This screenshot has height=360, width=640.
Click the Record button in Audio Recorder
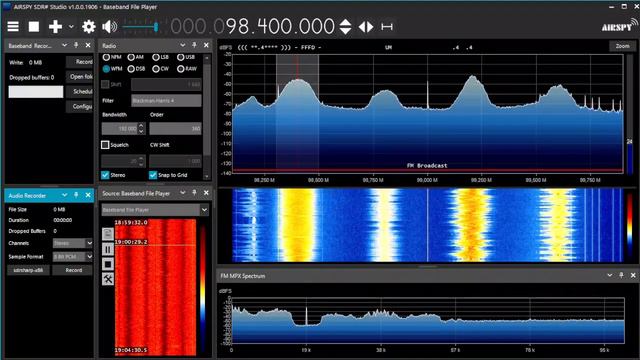(x=73, y=270)
